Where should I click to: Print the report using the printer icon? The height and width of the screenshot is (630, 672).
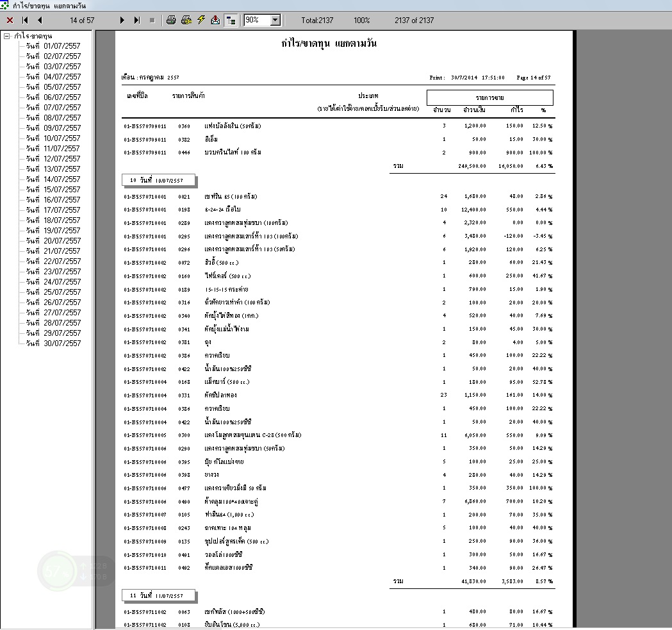pos(172,20)
